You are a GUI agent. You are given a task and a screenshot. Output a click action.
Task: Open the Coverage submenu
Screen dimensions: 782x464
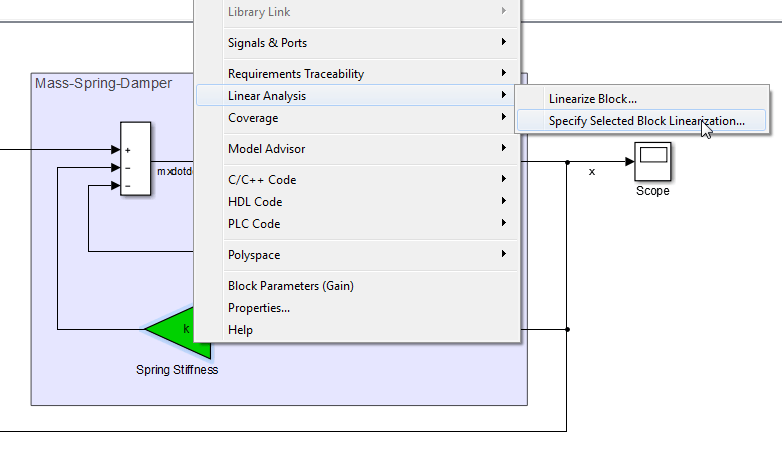[x=253, y=118]
